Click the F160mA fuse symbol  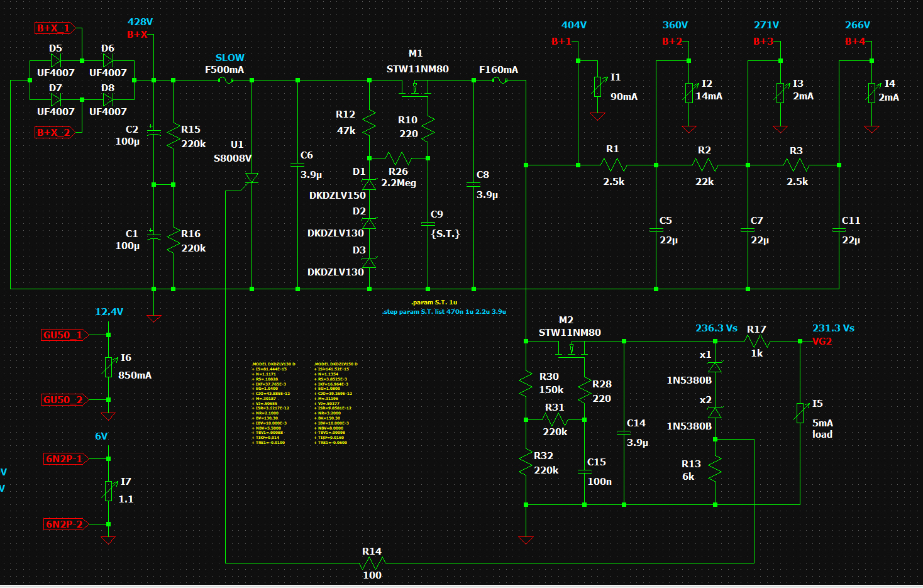click(499, 80)
